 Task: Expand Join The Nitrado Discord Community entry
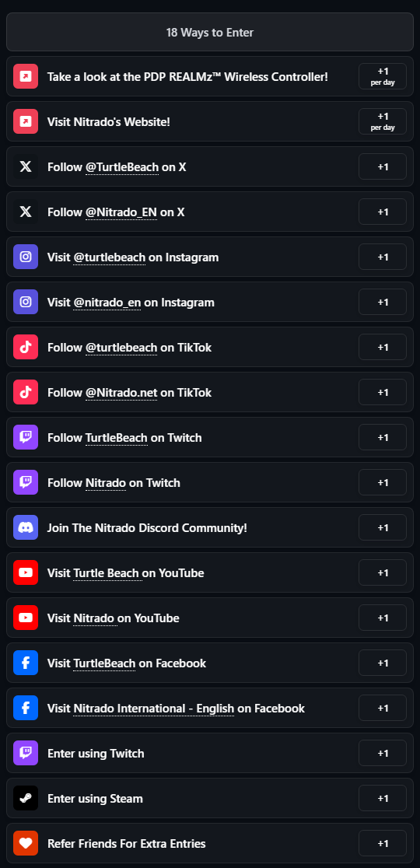[x=210, y=527]
